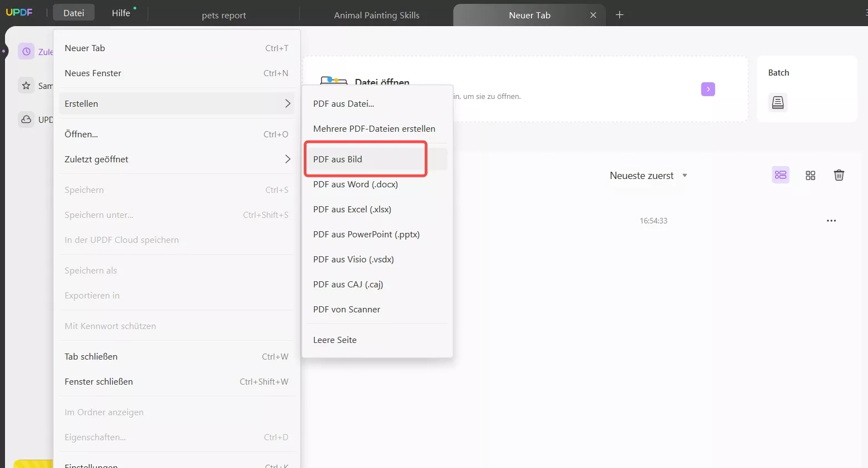Screen dimensions: 868x468
Task: Select PDF aus Word (.docx)
Action: pos(377,184)
